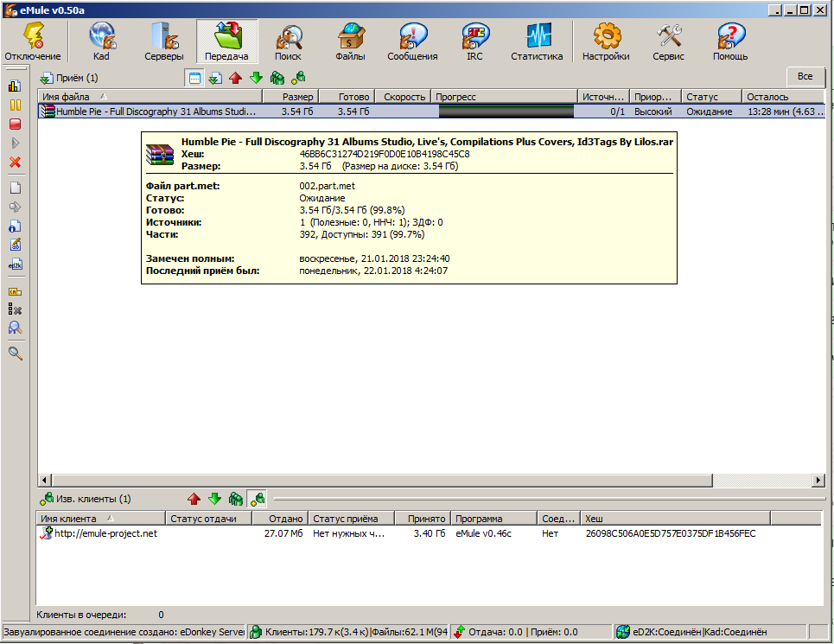
Task: Click the assign category icon
Action: coord(15,291)
